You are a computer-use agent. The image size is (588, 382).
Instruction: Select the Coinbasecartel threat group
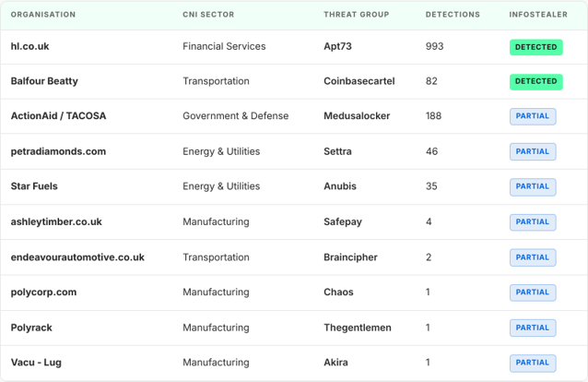coord(359,81)
